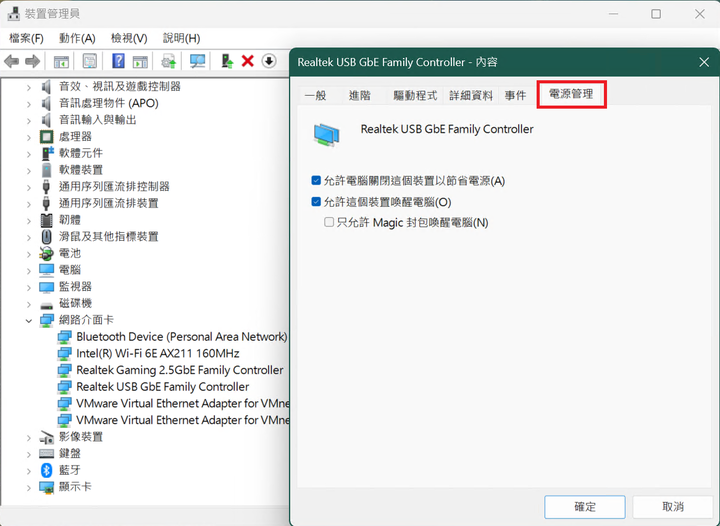Click the Device Manager title bar icon
The height and width of the screenshot is (526, 720).
[x=13, y=14]
